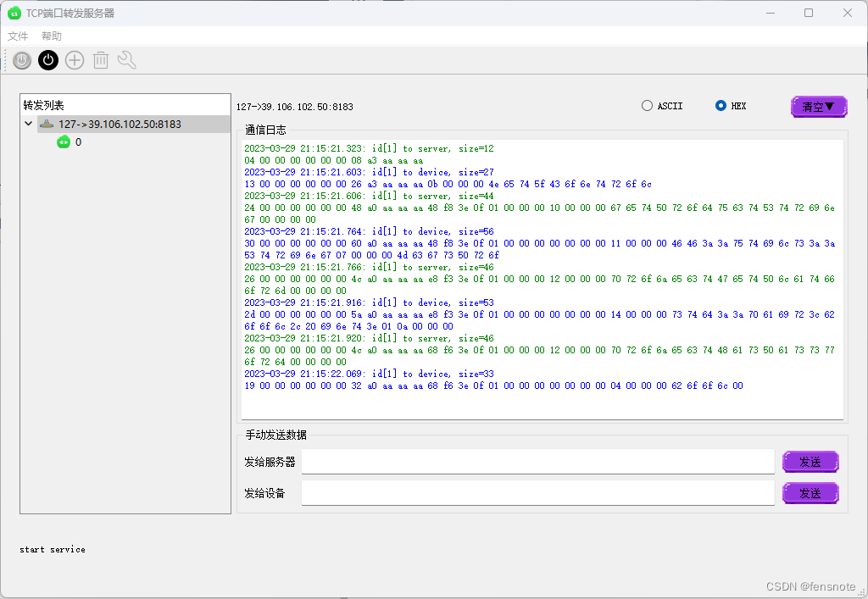Maximize the TCP端口转发服务器 window

pyautogui.click(x=809, y=13)
